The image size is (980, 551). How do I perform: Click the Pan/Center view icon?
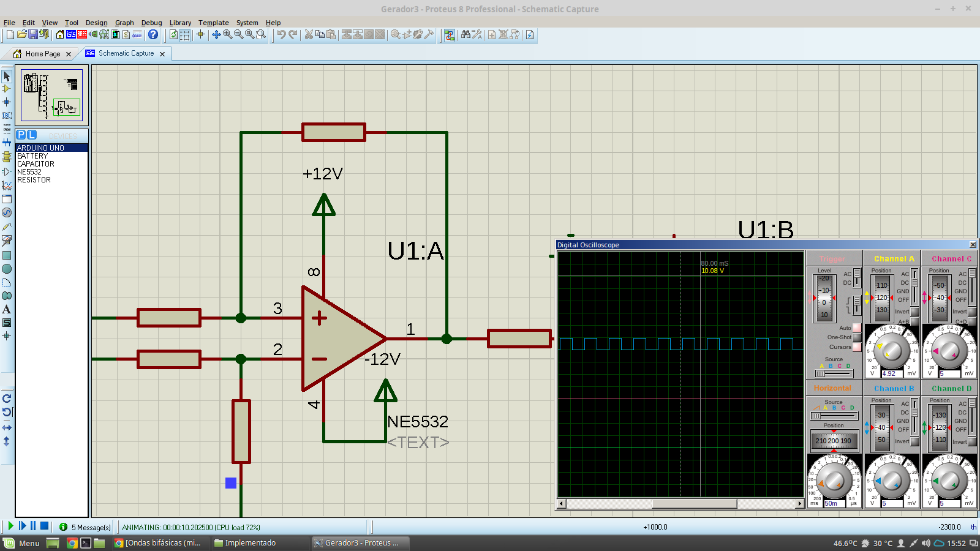pyautogui.click(x=216, y=35)
